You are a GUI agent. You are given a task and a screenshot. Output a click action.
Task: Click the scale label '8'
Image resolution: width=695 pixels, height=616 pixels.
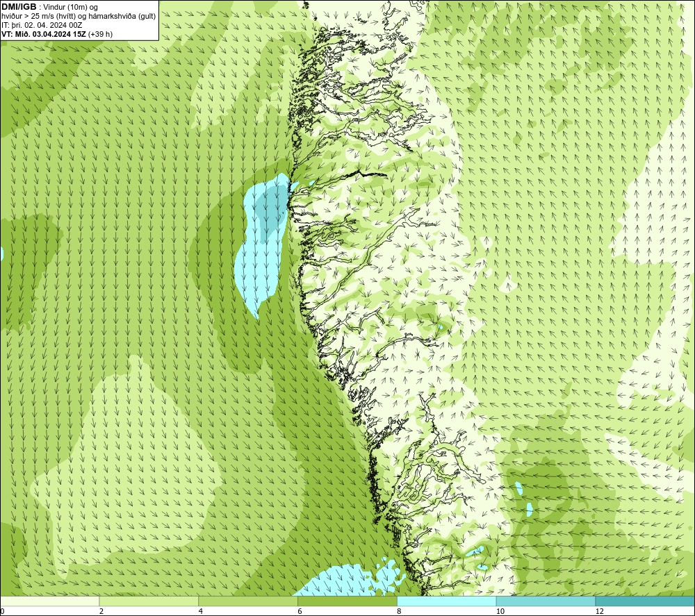400,611
